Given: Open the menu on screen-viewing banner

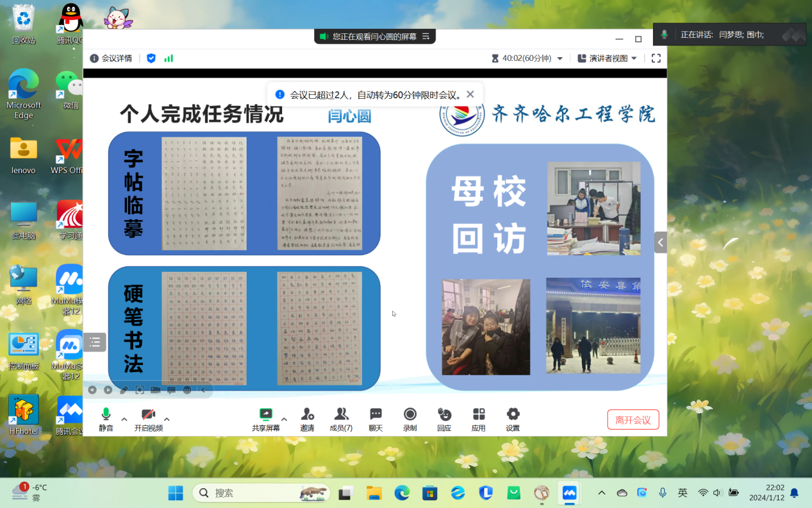Looking at the screenshot, I should pyautogui.click(x=426, y=37).
